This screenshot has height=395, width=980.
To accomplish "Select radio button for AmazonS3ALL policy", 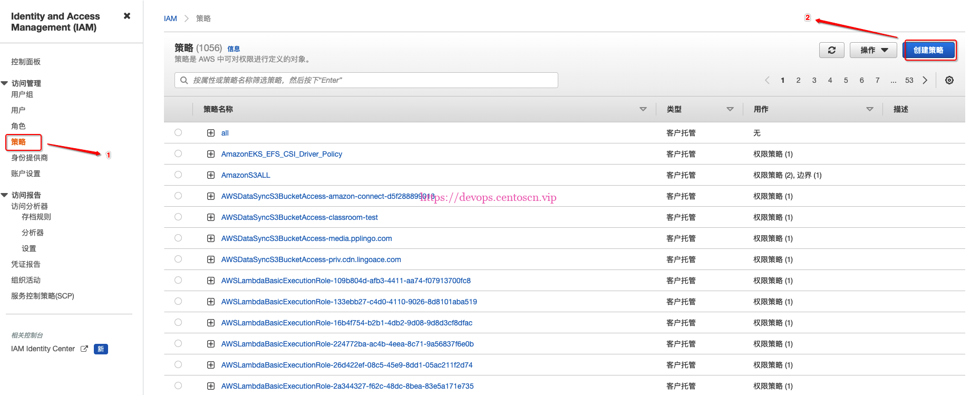I will pyautogui.click(x=178, y=175).
